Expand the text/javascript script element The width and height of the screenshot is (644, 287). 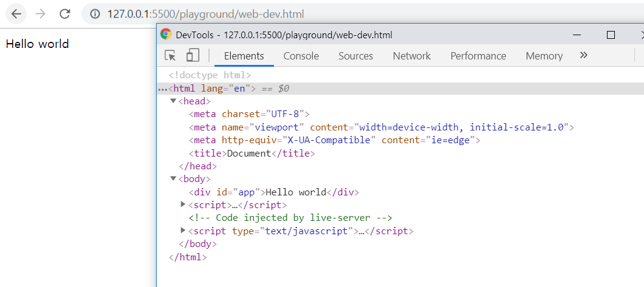click(183, 231)
